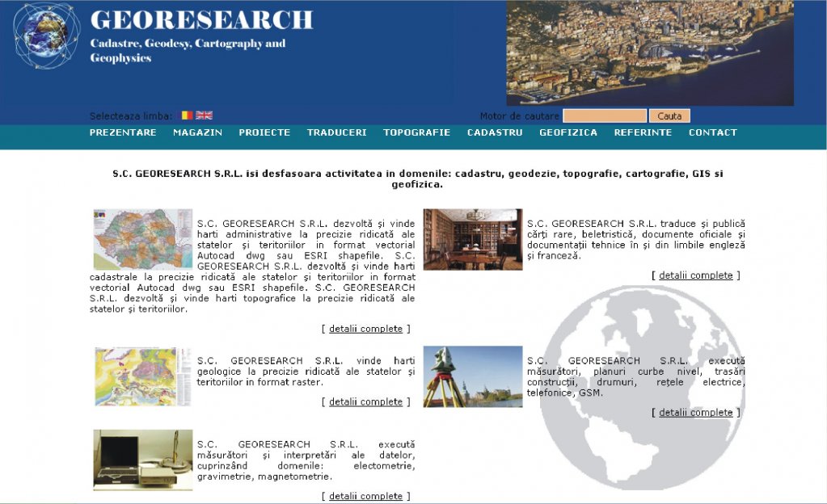Screen dimensions: 827x504
Task: Open the REFERINTE menu item
Action: click(x=643, y=132)
